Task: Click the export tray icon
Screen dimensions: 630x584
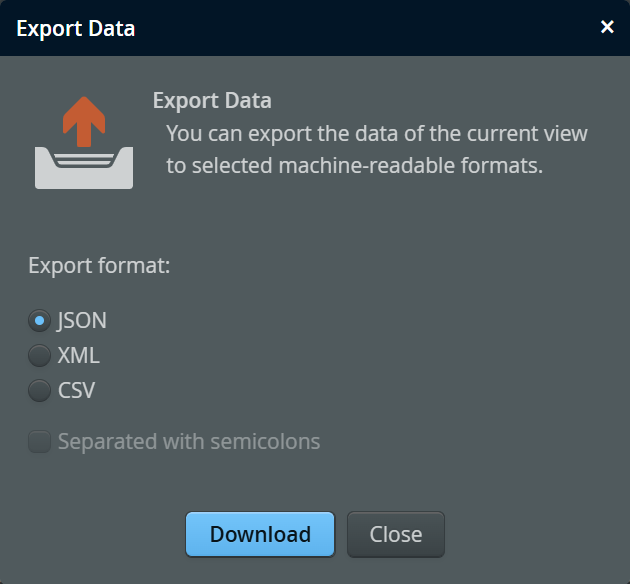Action: 84,143
